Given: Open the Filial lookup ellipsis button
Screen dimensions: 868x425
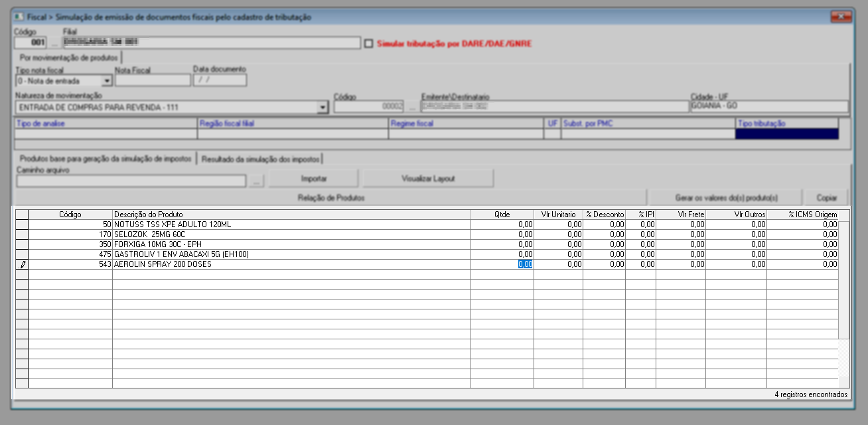Looking at the screenshot, I should point(54,43).
